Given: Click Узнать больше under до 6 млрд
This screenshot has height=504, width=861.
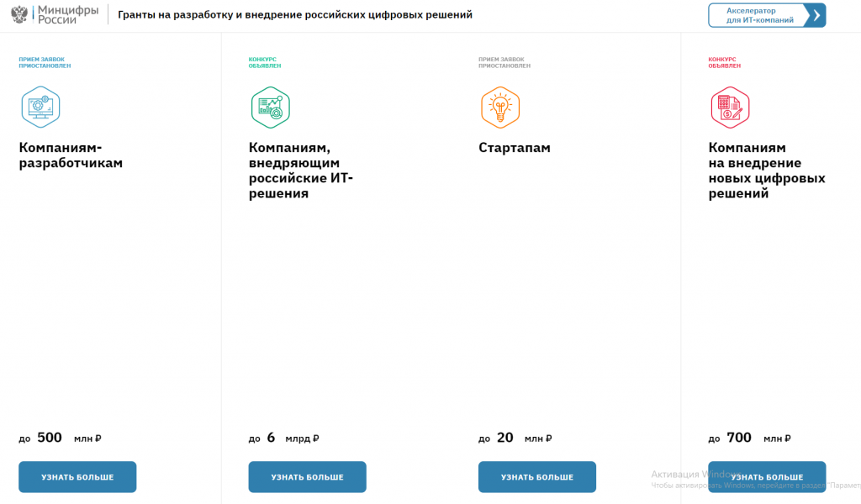Looking at the screenshot, I should pos(307,476).
